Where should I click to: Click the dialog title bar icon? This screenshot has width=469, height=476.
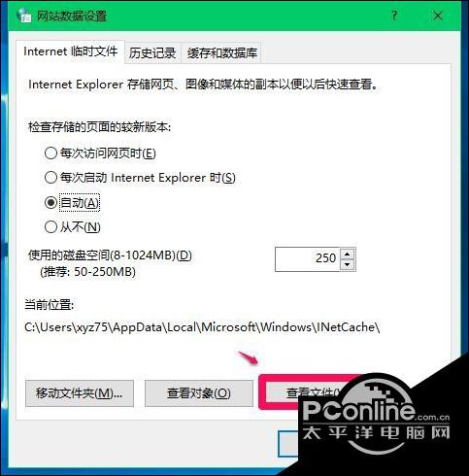coord(23,16)
